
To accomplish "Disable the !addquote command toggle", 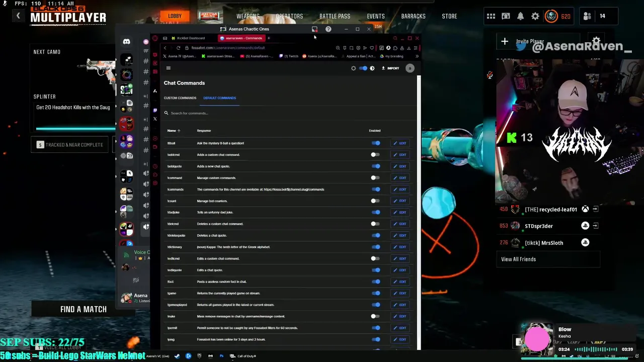I will [376, 166].
